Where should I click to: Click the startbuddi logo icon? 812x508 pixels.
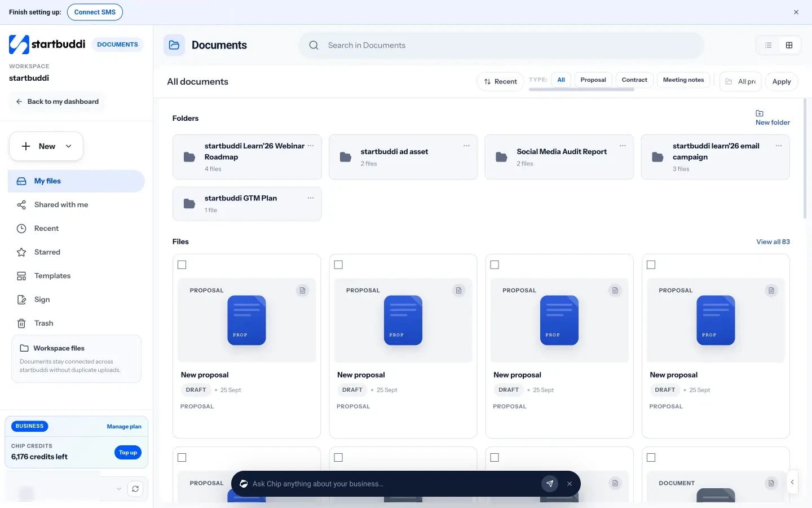[19, 45]
